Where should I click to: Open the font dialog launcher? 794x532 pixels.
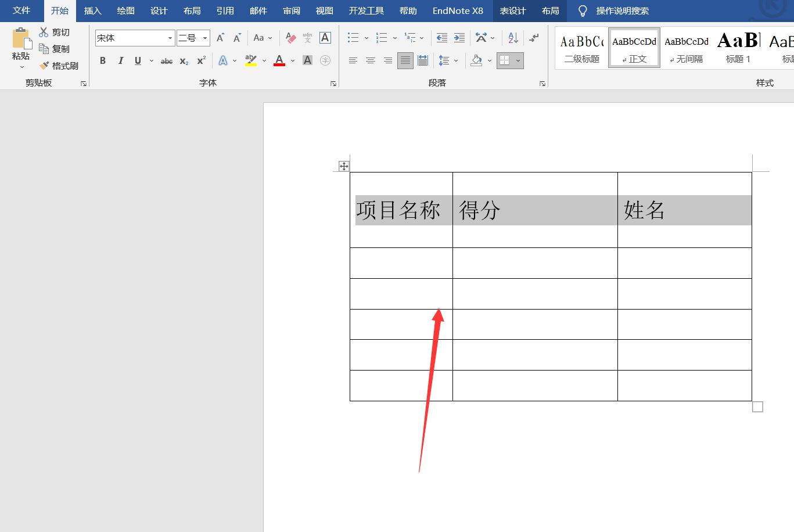coord(333,84)
